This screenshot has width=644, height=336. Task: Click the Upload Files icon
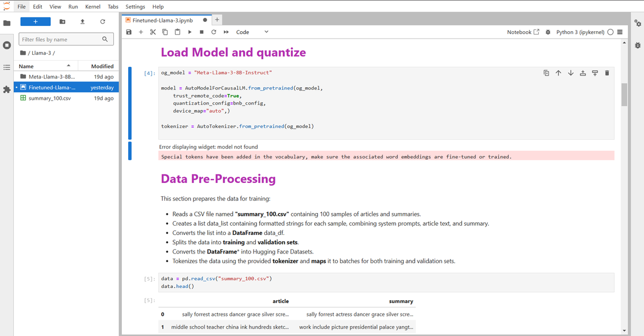point(82,21)
